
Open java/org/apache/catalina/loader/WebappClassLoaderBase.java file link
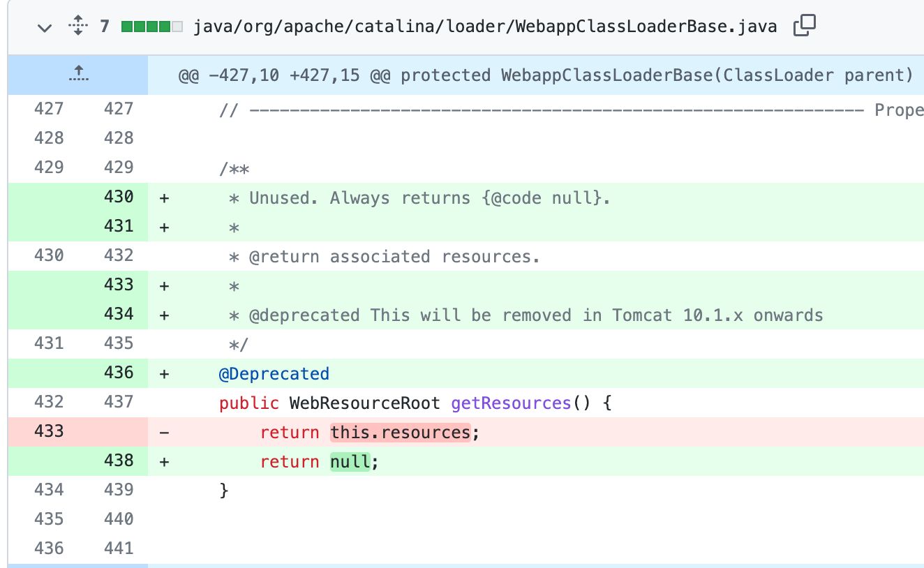[x=485, y=27]
